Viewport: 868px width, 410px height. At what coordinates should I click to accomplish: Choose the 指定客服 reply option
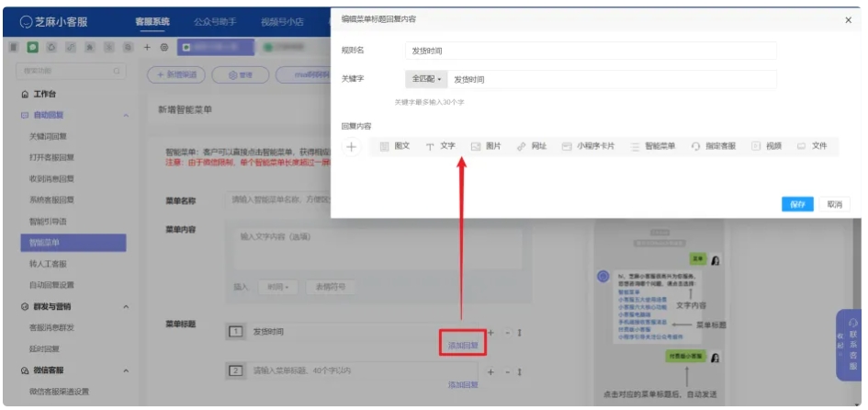tap(714, 146)
